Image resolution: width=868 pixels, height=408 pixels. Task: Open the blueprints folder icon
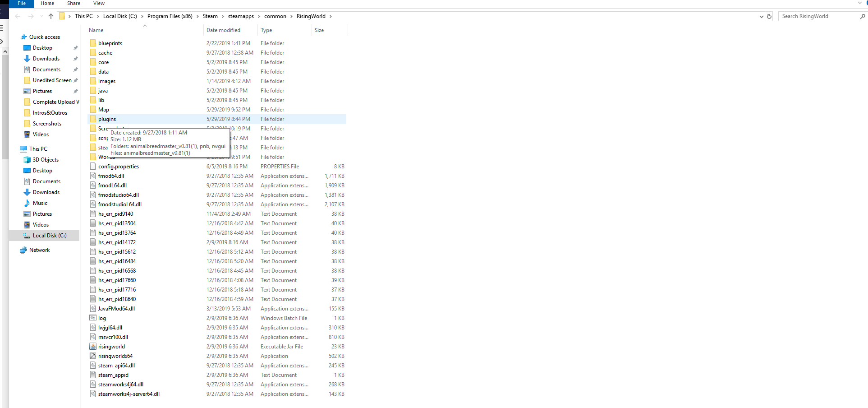(93, 43)
